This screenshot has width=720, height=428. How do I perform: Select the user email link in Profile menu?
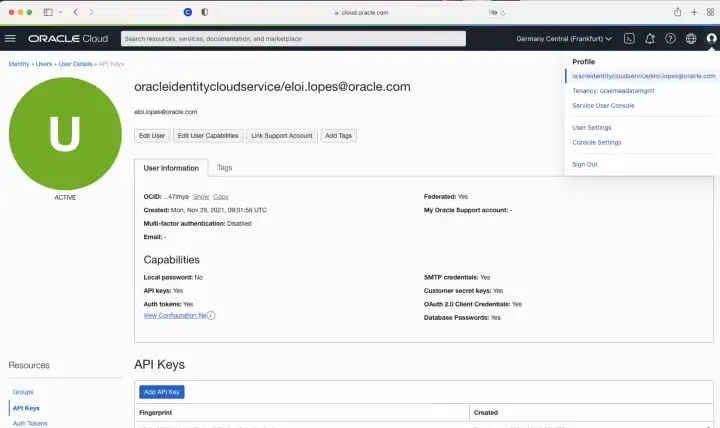point(644,76)
